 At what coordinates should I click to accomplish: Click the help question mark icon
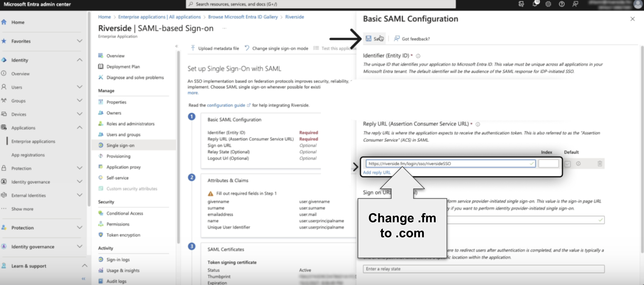[561, 4]
